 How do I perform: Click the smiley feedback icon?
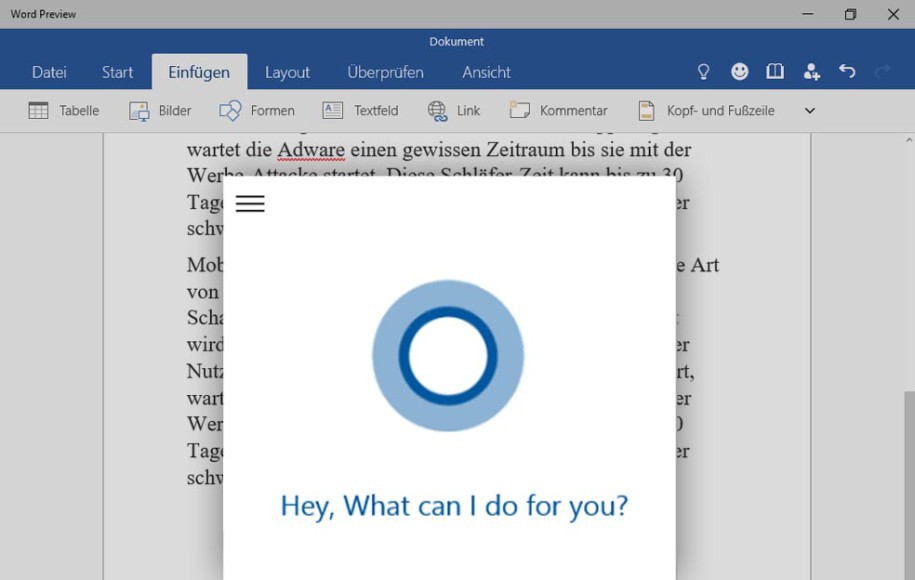[739, 71]
